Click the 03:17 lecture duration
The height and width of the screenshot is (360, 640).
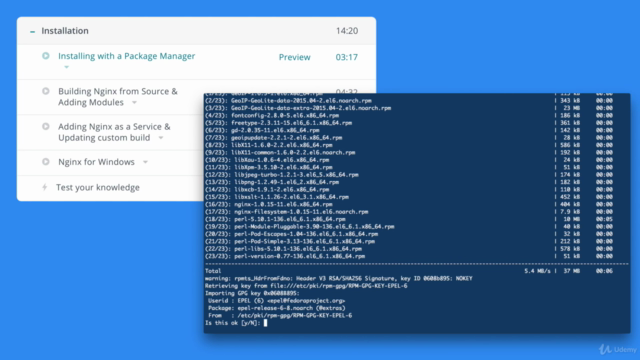pos(347,57)
